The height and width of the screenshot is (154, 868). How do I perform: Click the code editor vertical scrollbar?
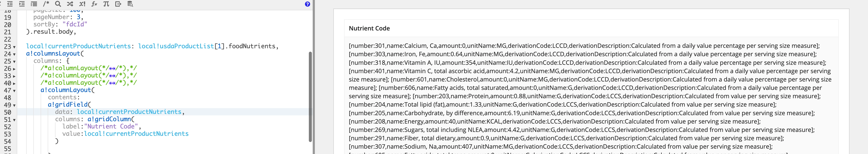click(310, 97)
